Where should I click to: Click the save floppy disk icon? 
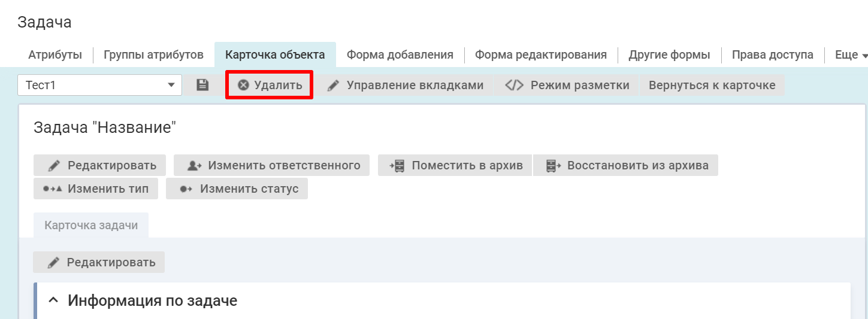203,85
